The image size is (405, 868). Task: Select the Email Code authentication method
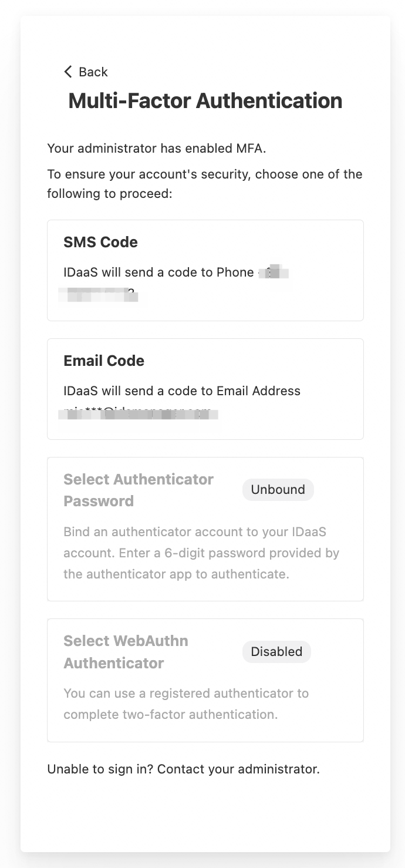205,388
